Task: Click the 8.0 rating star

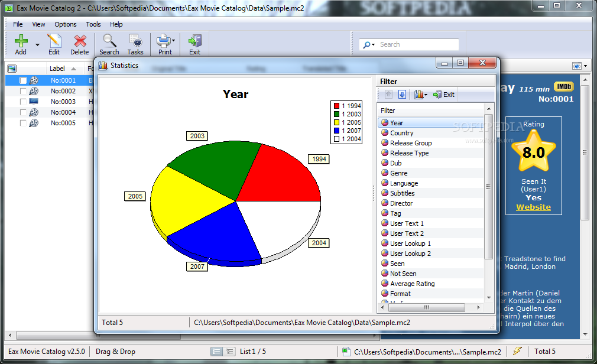Action: 534,151
